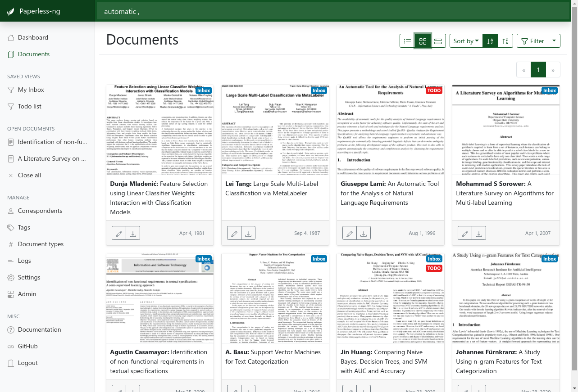Switch to the list view layout

[407, 41]
